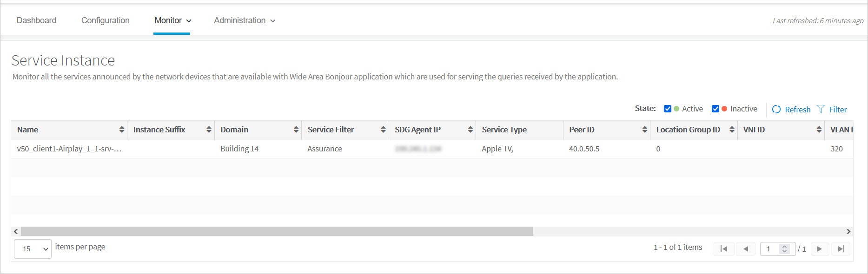Open the Dashboard tab
This screenshot has width=868, height=274.
coord(36,20)
